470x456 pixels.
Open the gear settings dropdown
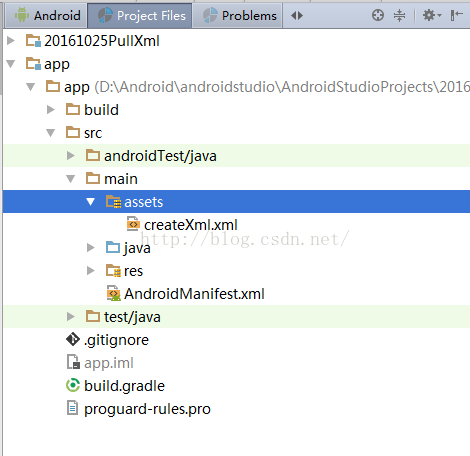[x=432, y=15]
